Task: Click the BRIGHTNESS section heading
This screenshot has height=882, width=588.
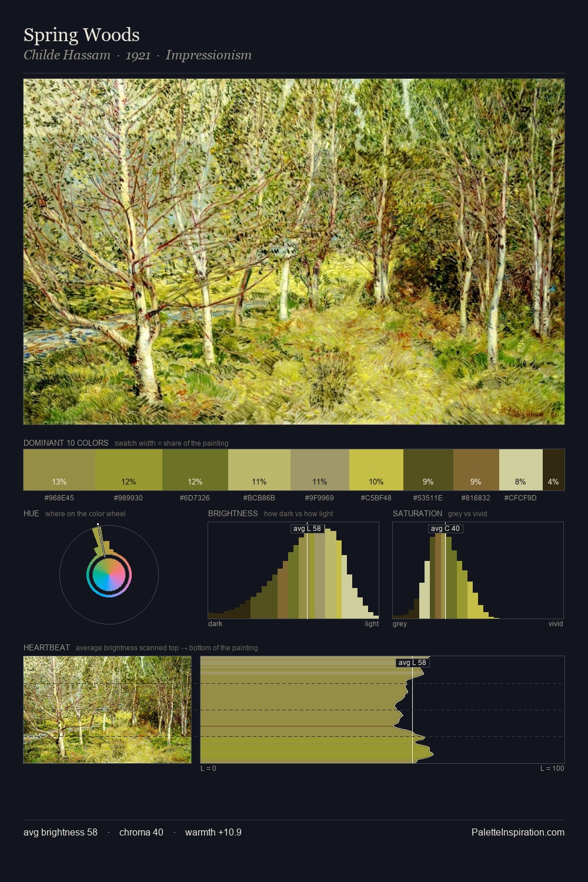Action: (233, 513)
